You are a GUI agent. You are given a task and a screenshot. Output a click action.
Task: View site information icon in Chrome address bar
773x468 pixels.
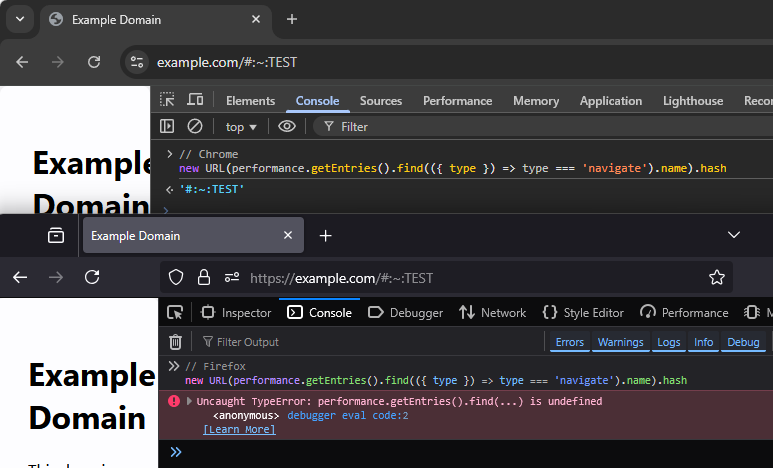(137, 62)
